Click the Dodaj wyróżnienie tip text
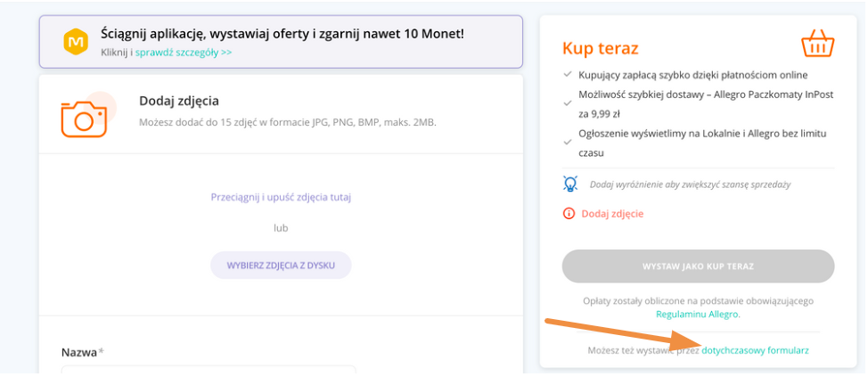Image resolution: width=868 pixels, height=385 pixels. 690,184
